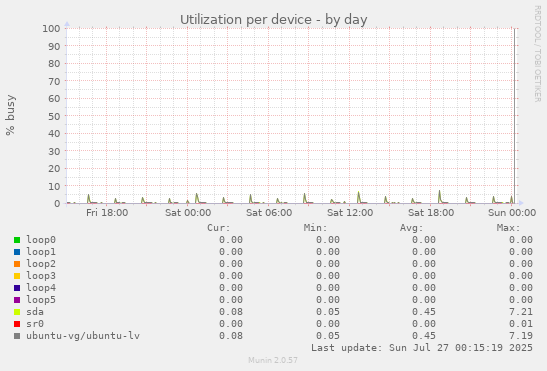Click the 'sr0' legend label

(35, 324)
